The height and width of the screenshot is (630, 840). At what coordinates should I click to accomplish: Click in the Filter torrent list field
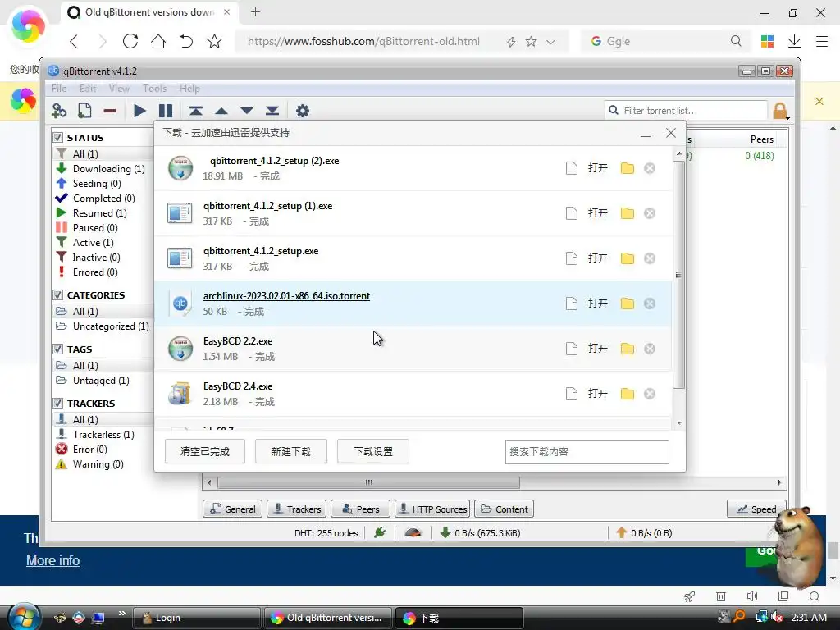pyautogui.click(x=686, y=111)
